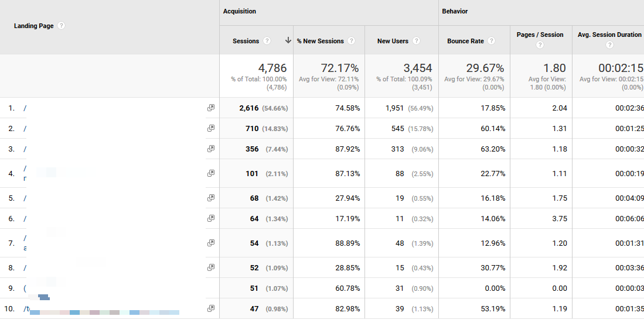Show help for % New Sessions
644x323 pixels.
coord(351,41)
